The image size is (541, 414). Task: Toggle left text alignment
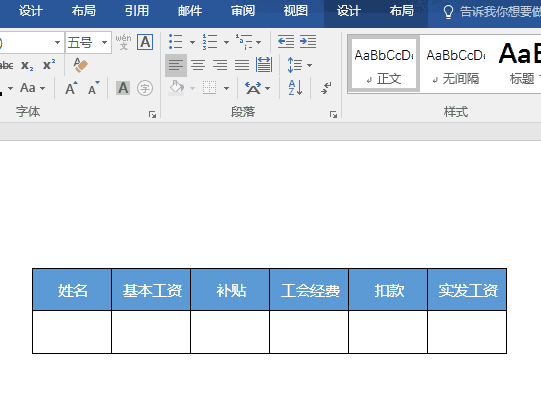pyautogui.click(x=176, y=65)
